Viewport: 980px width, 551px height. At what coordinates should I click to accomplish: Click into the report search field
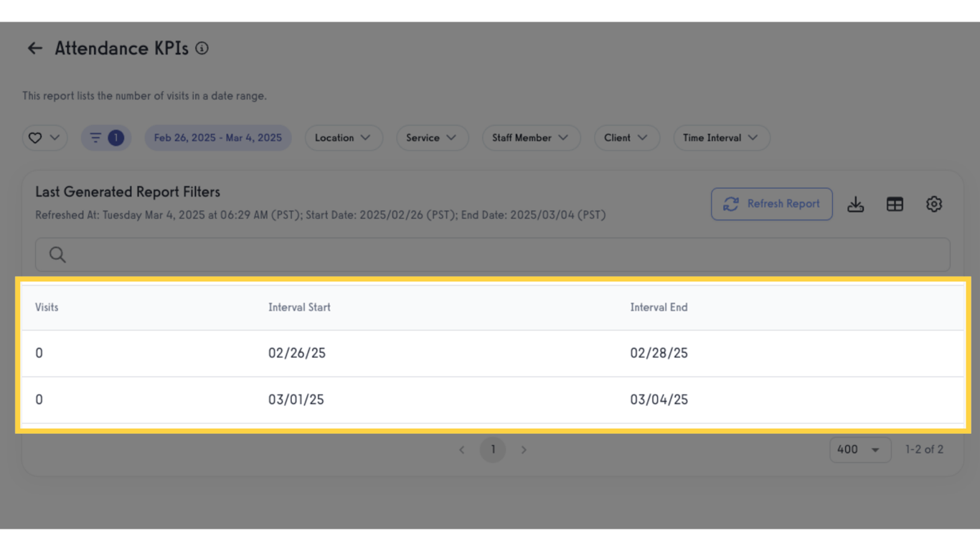click(502, 255)
